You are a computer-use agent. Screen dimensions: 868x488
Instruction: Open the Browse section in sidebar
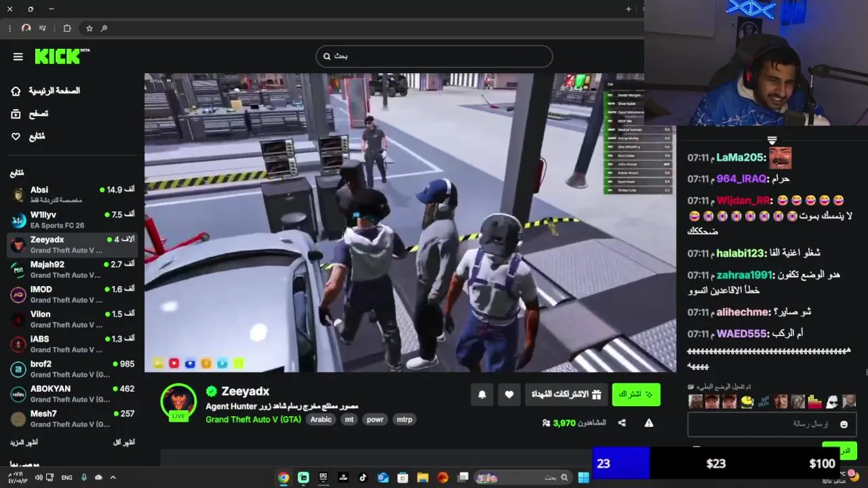pos(29,114)
